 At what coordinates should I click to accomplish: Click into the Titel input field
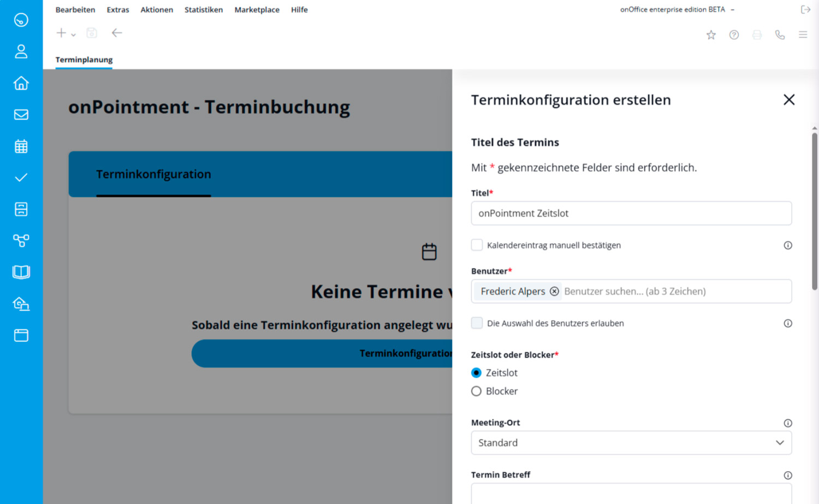[x=631, y=214]
